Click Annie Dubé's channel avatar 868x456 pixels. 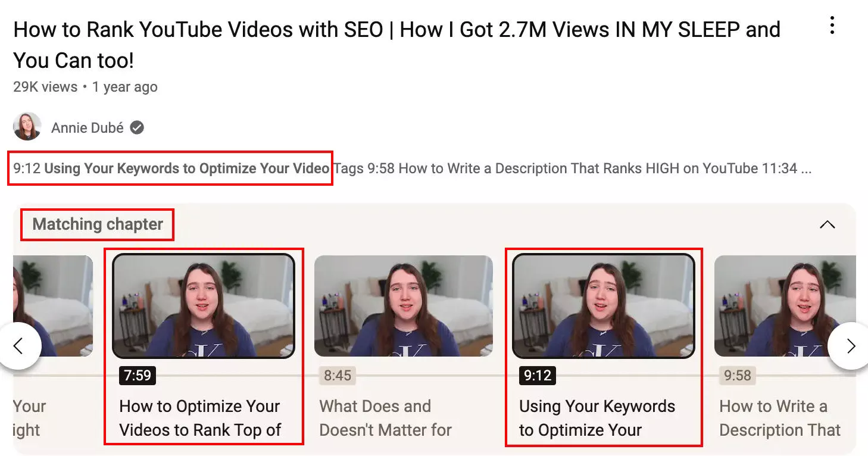pyautogui.click(x=27, y=126)
